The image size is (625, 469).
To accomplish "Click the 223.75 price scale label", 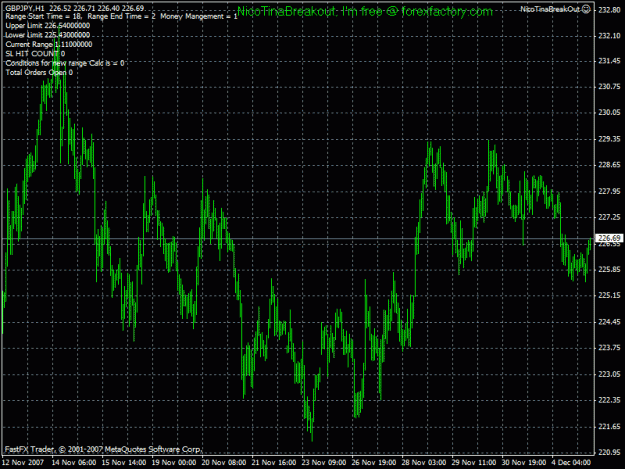I will pyautogui.click(x=609, y=347).
